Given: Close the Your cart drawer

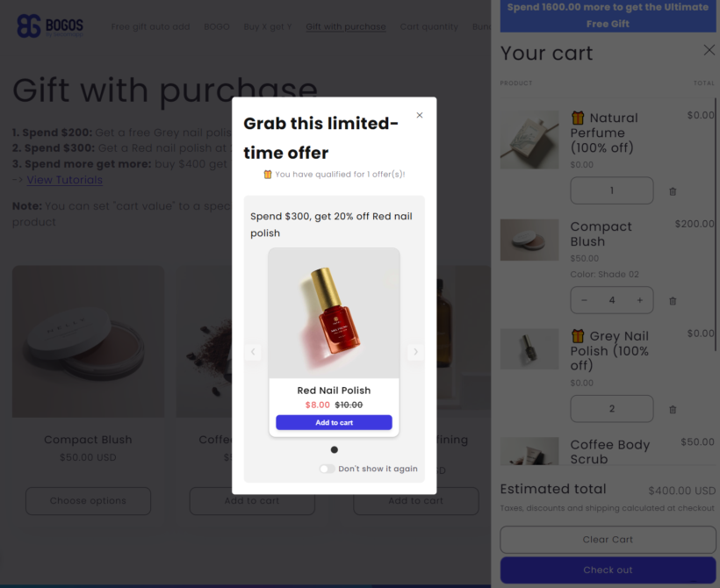Looking at the screenshot, I should click(x=709, y=50).
